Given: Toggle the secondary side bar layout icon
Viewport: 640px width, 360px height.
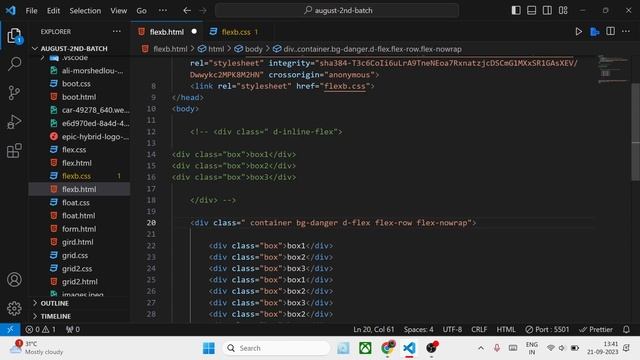Looking at the screenshot, I should tap(547, 11).
